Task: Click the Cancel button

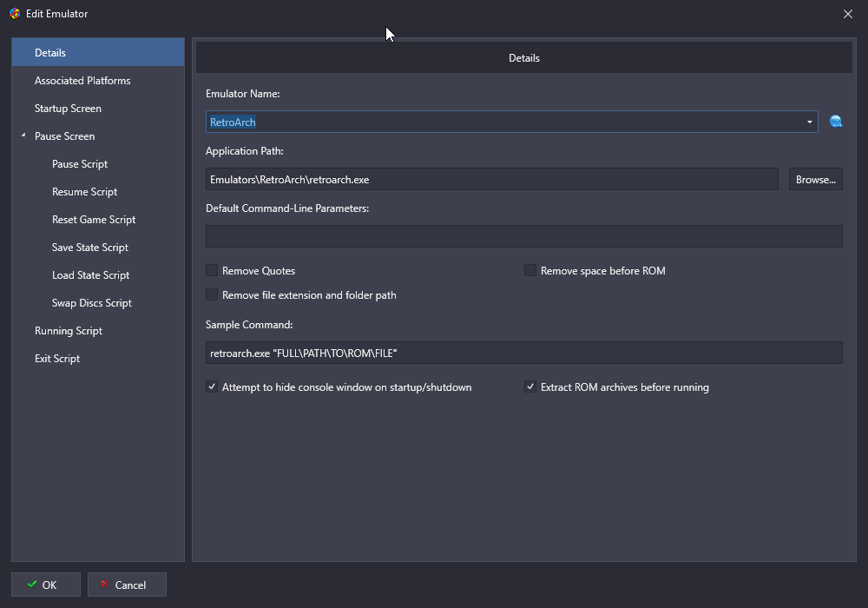Action: click(x=127, y=585)
